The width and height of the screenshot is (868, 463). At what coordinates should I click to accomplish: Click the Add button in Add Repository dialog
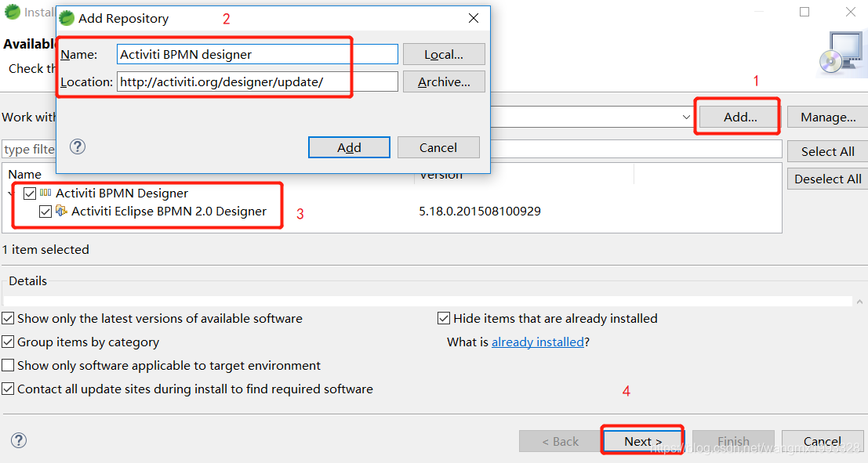click(x=349, y=148)
